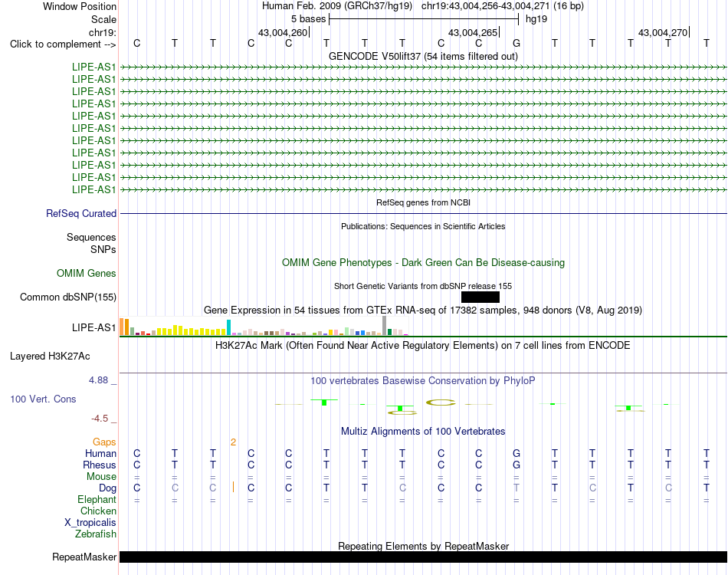Click the large C logo in the conservation track

(x=441, y=402)
